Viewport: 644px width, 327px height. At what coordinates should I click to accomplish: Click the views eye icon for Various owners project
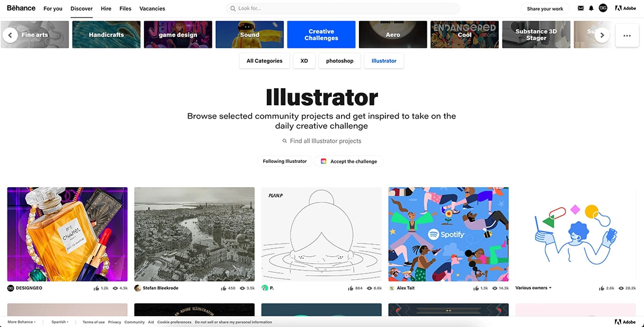[x=622, y=288]
